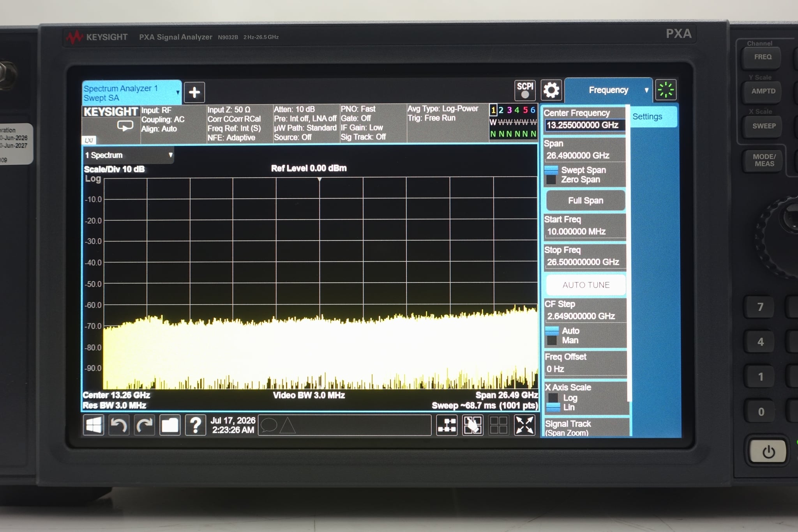Open the file folder icon
Screen dimensions: 798x532
(x=170, y=425)
